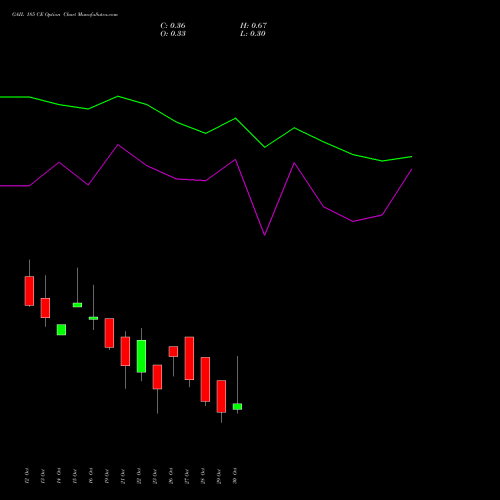Click the green candlestick for 14 Oct
Viewport: 500px width, 500px height.
(x=61, y=330)
